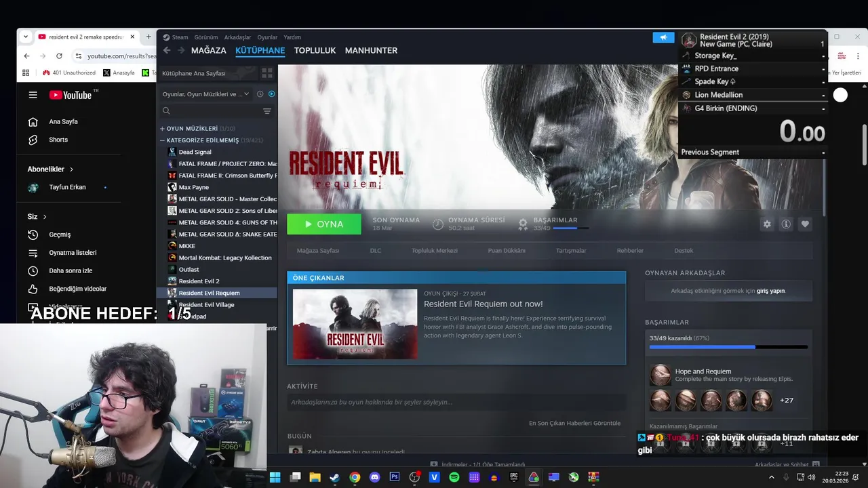Open the game info circle icon

click(786, 224)
